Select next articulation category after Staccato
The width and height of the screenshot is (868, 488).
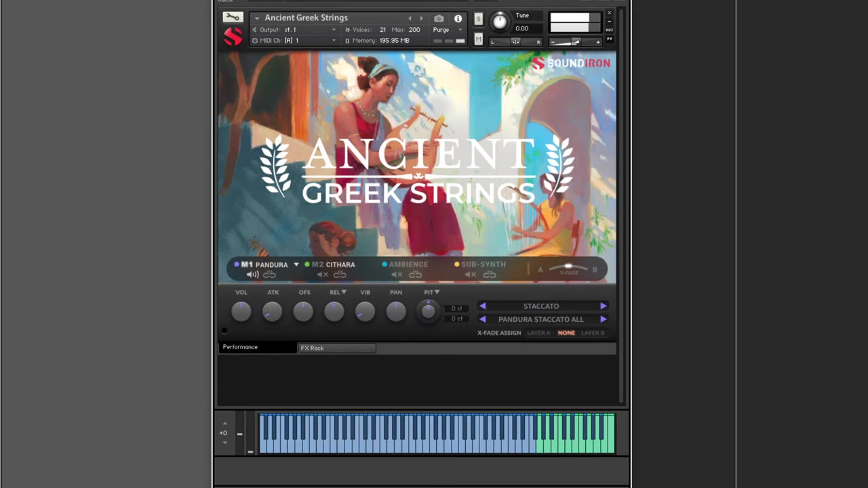coord(603,306)
